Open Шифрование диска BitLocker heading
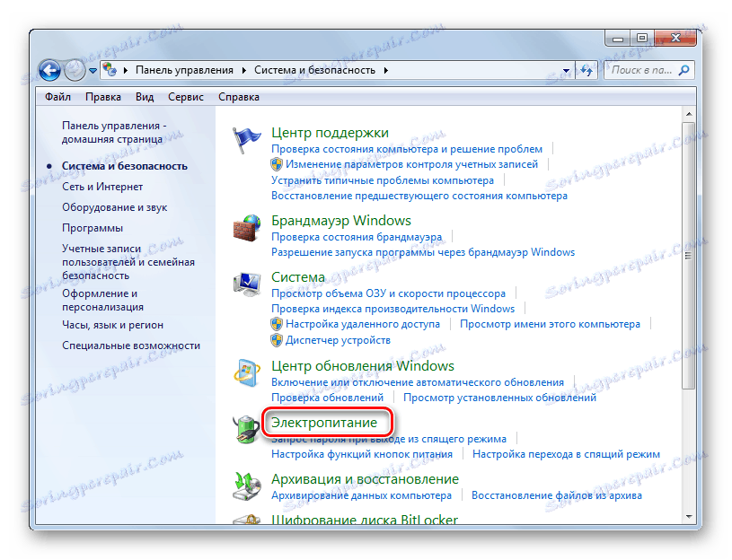The image size is (732, 560). [365, 519]
